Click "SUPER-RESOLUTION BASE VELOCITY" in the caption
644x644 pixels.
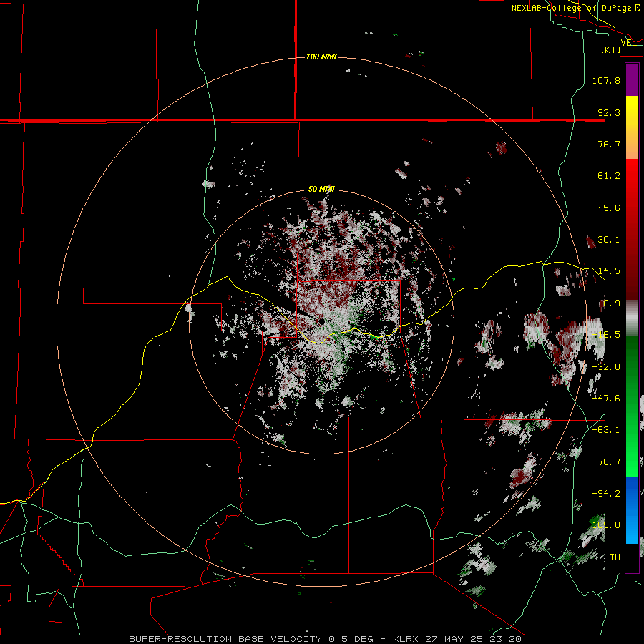click(x=225, y=639)
